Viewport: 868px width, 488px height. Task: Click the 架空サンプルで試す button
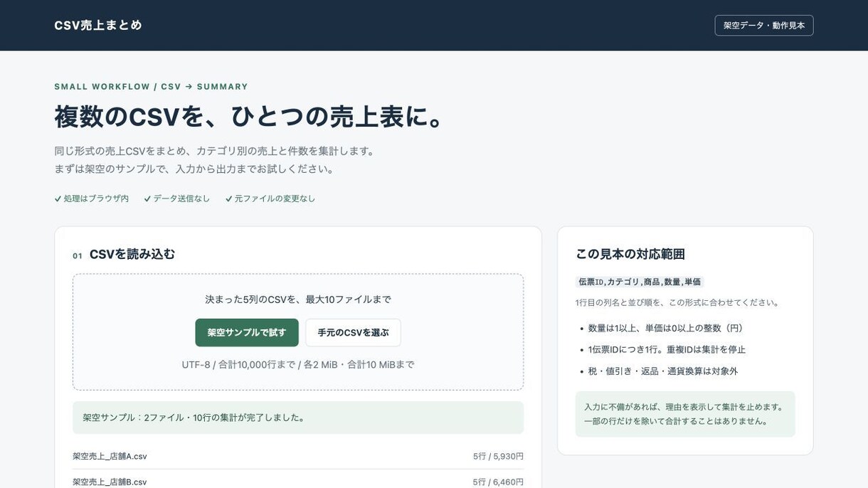(x=247, y=332)
